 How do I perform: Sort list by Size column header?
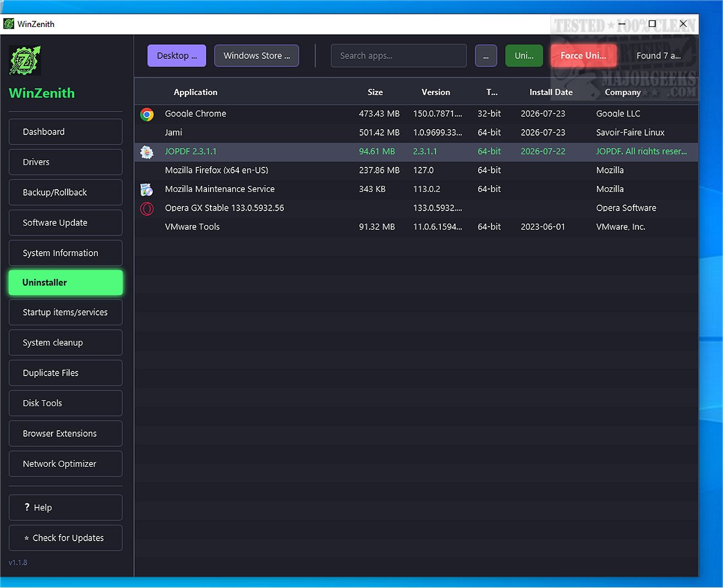pyautogui.click(x=375, y=92)
